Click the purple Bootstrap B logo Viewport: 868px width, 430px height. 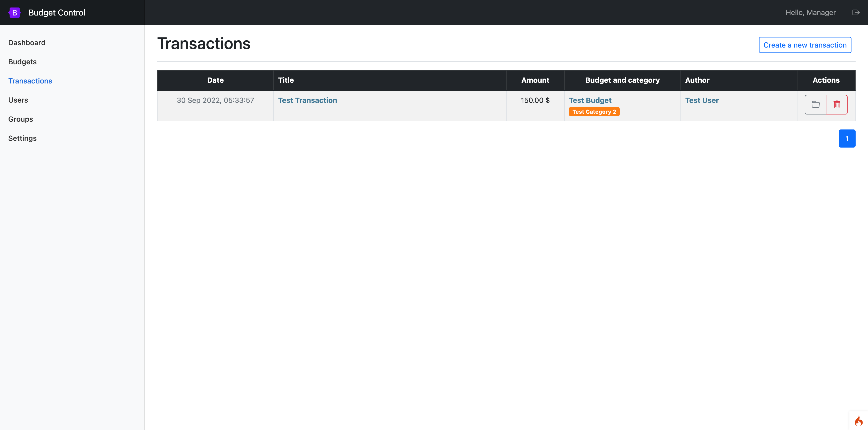[14, 12]
